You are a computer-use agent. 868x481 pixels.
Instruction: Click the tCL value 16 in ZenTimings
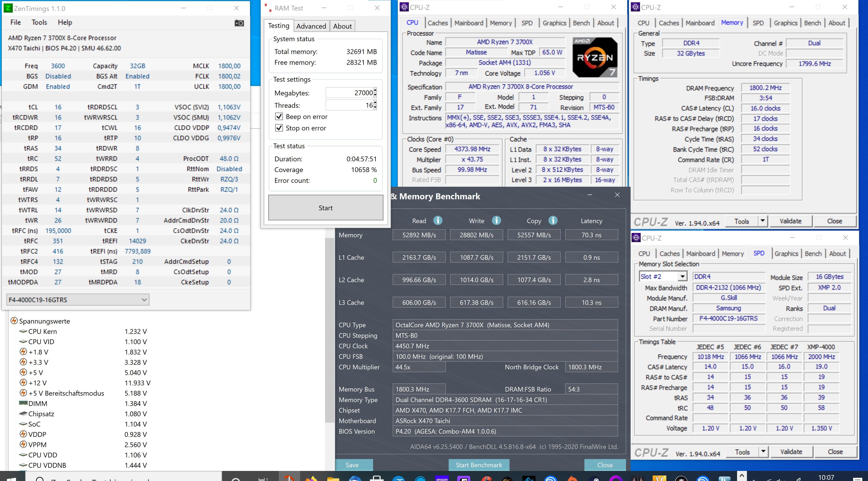tap(58, 107)
